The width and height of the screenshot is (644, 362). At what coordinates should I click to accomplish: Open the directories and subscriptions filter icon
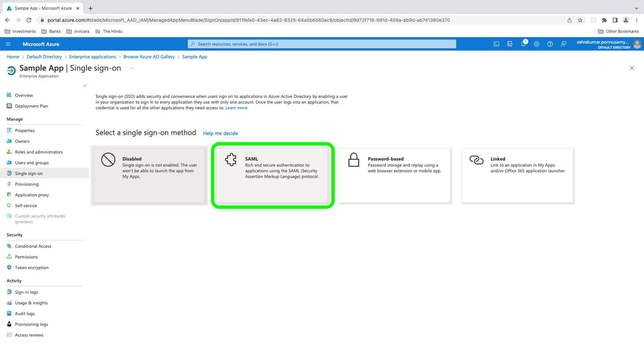point(509,44)
